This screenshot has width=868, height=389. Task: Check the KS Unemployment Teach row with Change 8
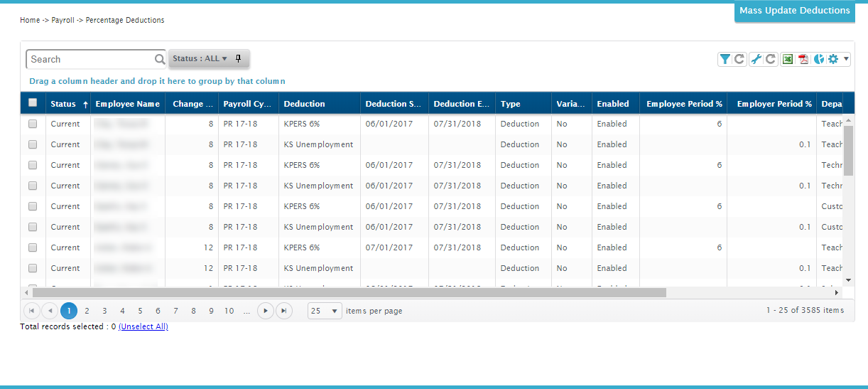click(33, 144)
